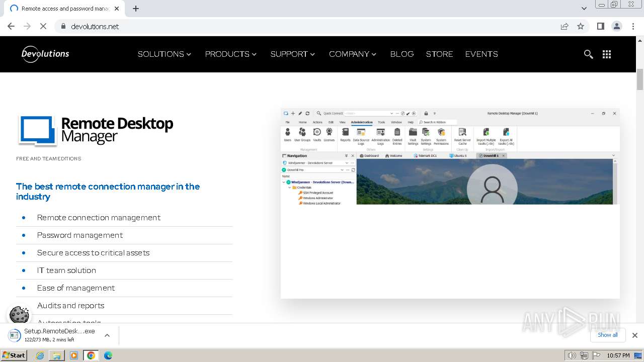
Task: Open the site search magnifier icon
Action: click(588, 54)
